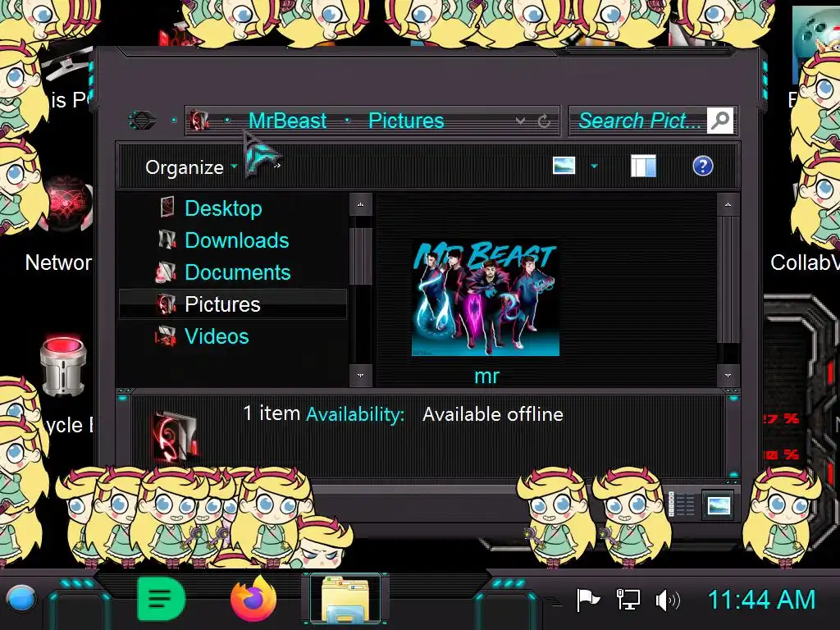Viewport: 840px width, 630px height.
Task: Click the Documents folder icon
Action: (166, 272)
